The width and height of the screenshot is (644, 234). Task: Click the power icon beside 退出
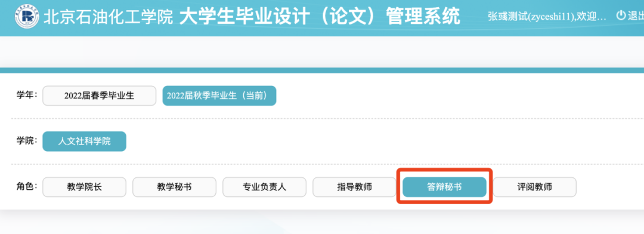pyautogui.click(x=621, y=16)
